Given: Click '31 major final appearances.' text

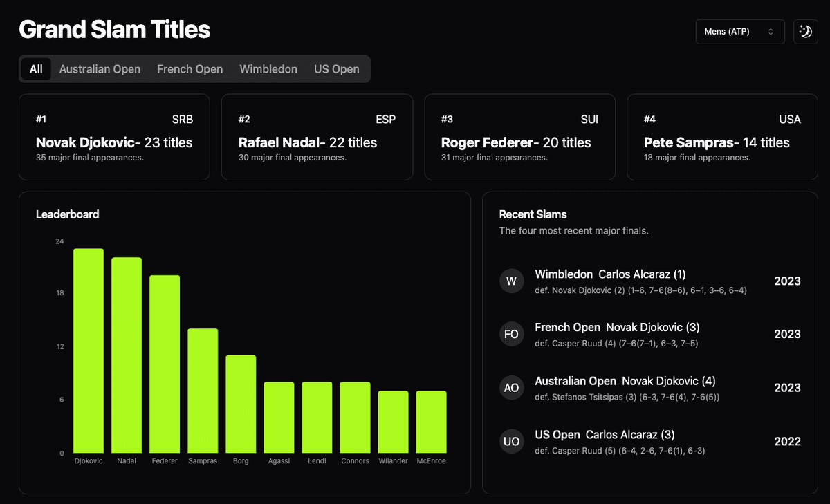Looking at the screenshot, I should pos(495,158).
